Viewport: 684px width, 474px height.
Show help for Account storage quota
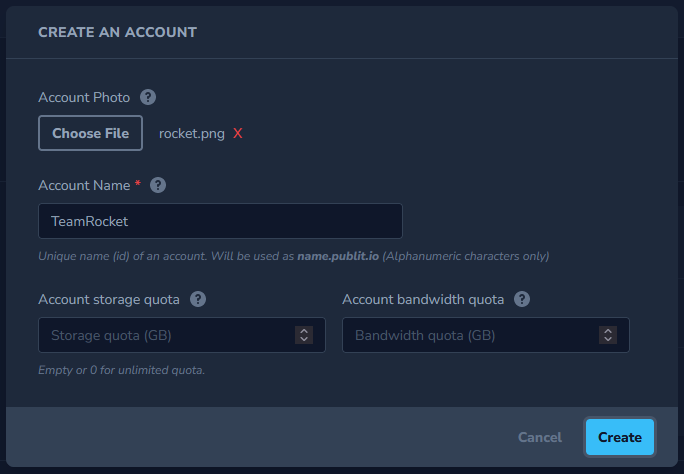click(198, 300)
